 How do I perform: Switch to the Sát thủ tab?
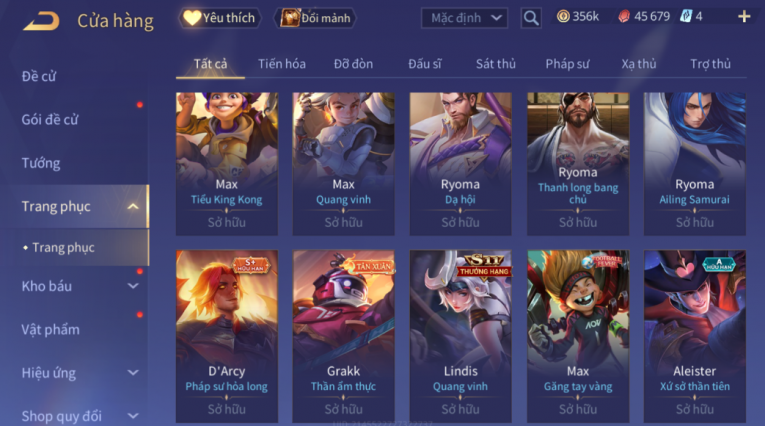point(496,64)
